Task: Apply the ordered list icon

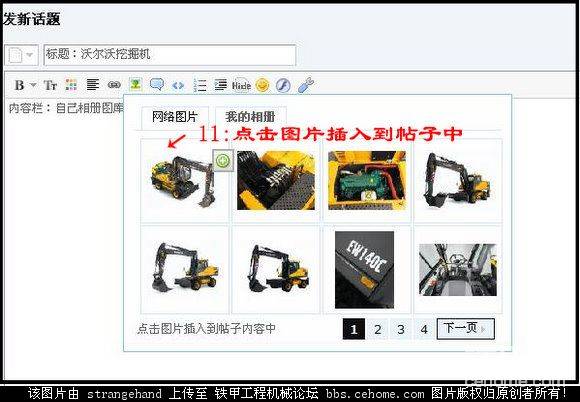Action: click(200, 85)
